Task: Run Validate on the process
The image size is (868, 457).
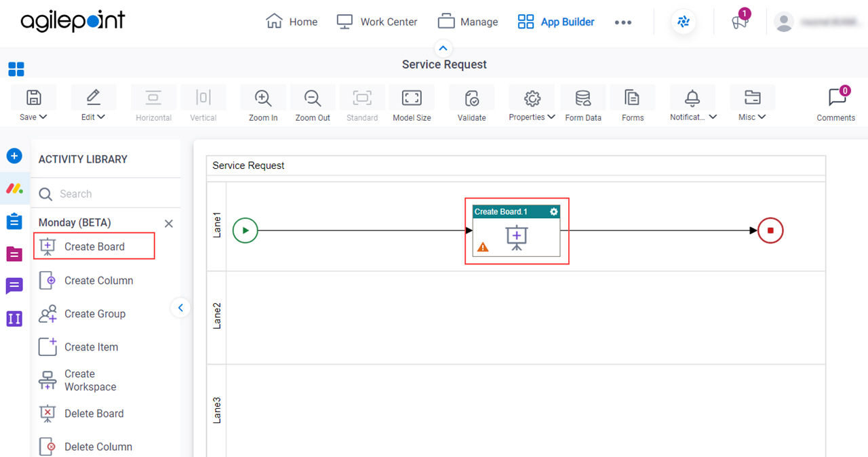Action: [x=472, y=98]
